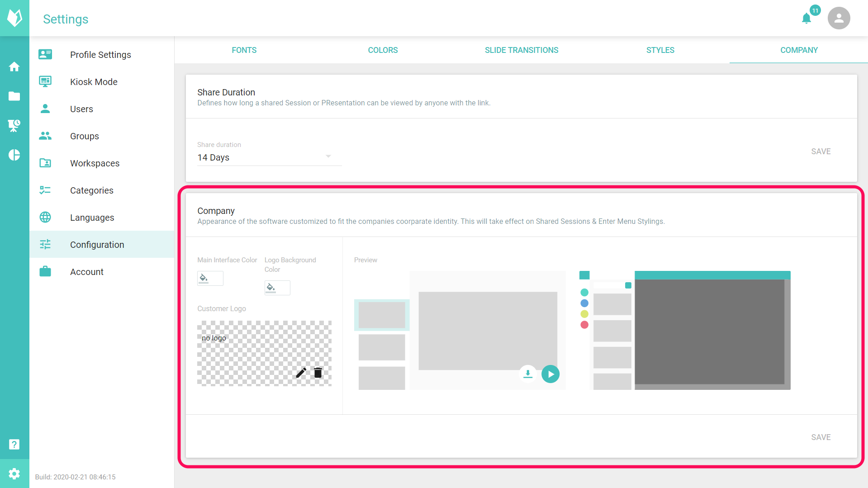This screenshot has width=868, height=488.
Task: Click the Kiosk Mode monitor icon
Action: (x=45, y=81)
